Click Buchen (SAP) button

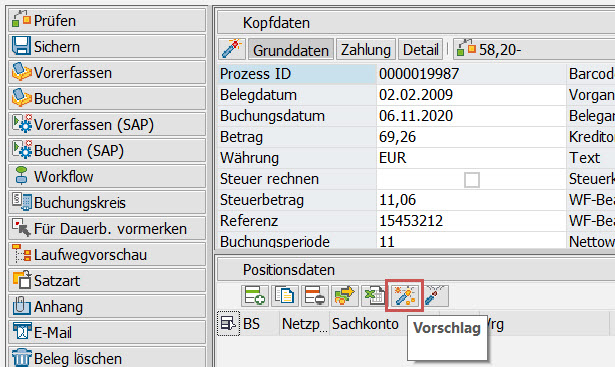(x=107, y=150)
